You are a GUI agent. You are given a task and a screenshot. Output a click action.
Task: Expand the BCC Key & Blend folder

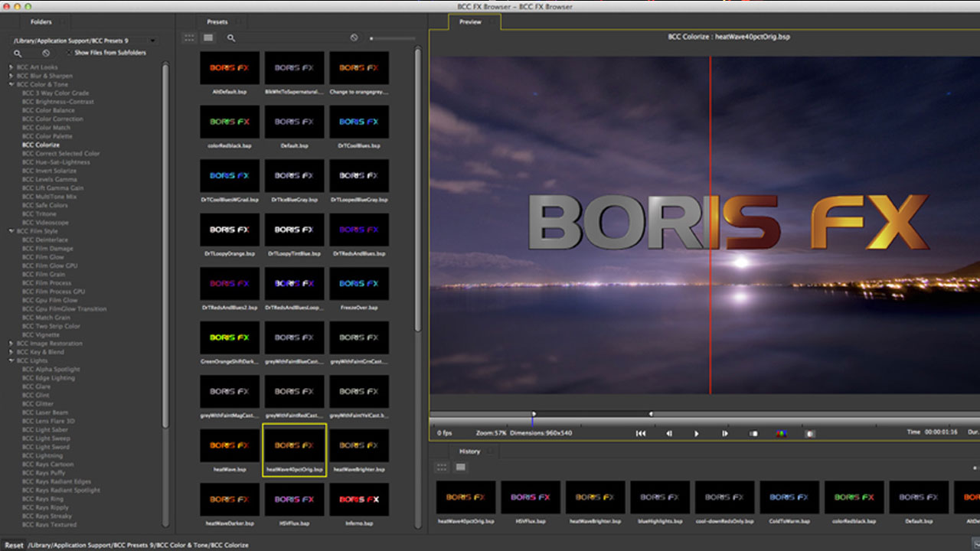(11, 352)
